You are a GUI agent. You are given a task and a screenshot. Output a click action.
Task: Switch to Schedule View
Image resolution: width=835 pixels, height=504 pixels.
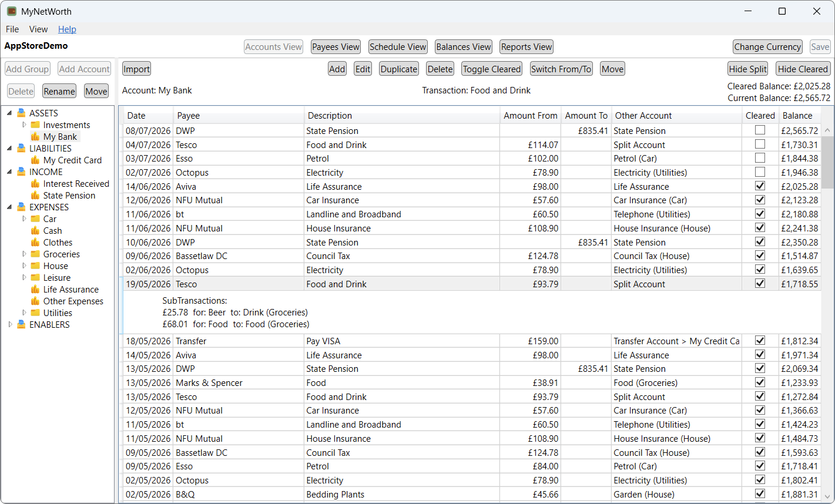tap(398, 47)
